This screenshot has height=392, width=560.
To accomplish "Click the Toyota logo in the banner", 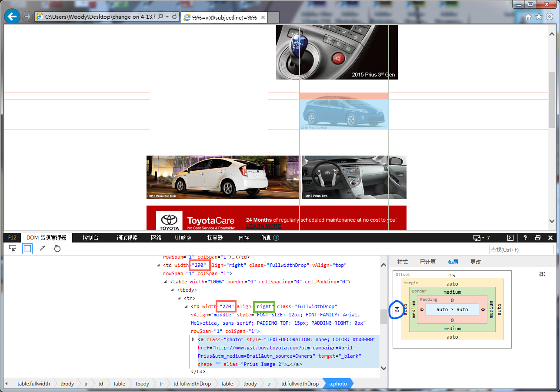I will [x=169, y=221].
